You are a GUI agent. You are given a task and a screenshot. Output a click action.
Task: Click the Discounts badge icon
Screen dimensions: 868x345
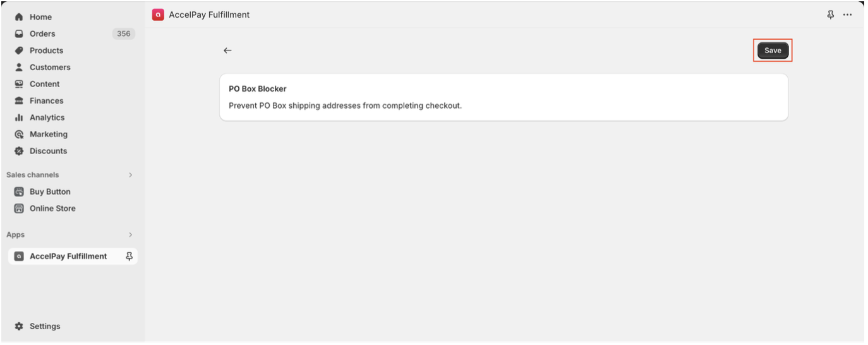pos(19,151)
